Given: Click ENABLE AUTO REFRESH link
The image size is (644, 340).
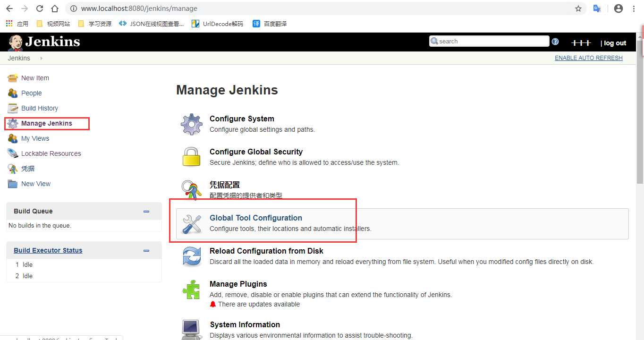Looking at the screenshot, I should click(x=588, y=58).
